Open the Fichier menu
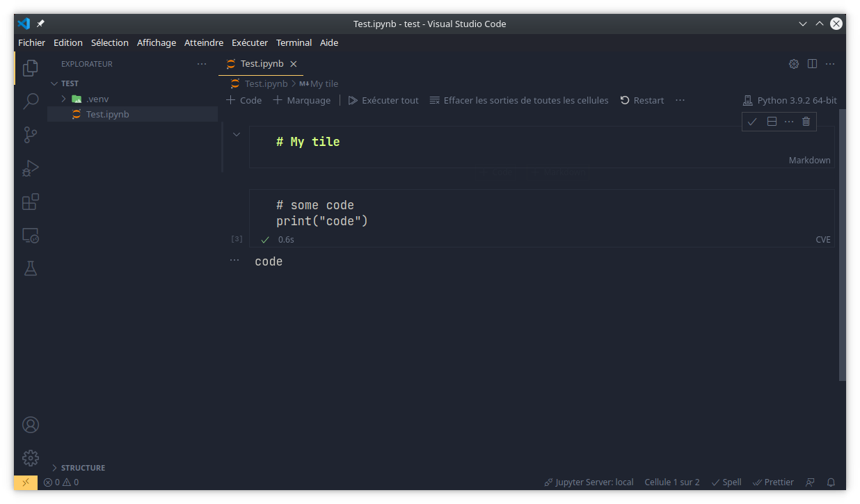Image resolution: width=860 pixels, height=504 pixels. click(32, 42)
